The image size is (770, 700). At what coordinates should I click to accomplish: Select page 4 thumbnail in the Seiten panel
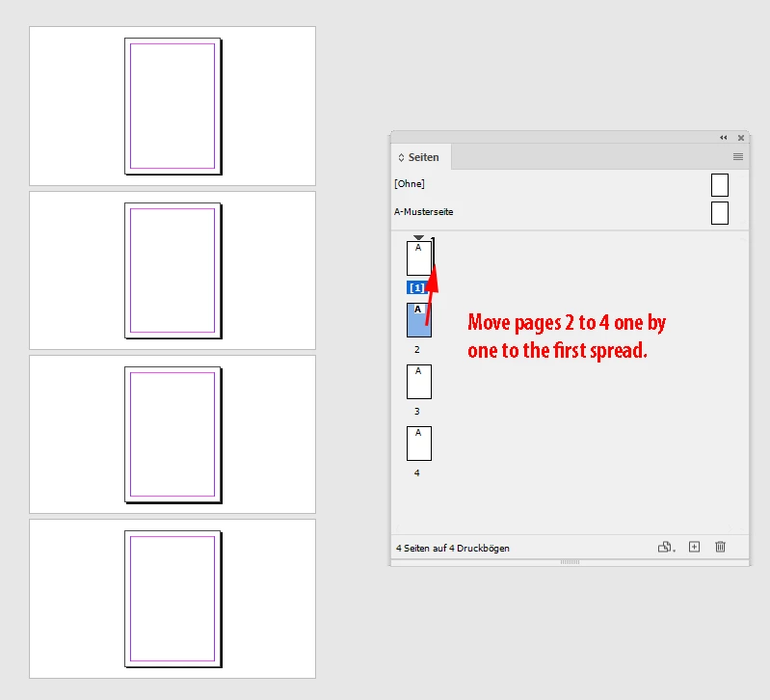point(419,444)
